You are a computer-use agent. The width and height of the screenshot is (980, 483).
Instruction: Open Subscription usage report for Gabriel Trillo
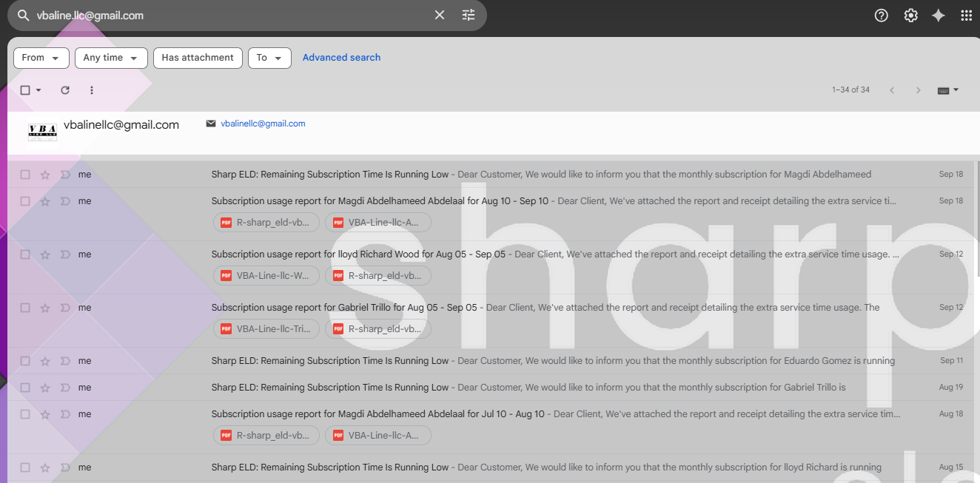click(490, 321)
